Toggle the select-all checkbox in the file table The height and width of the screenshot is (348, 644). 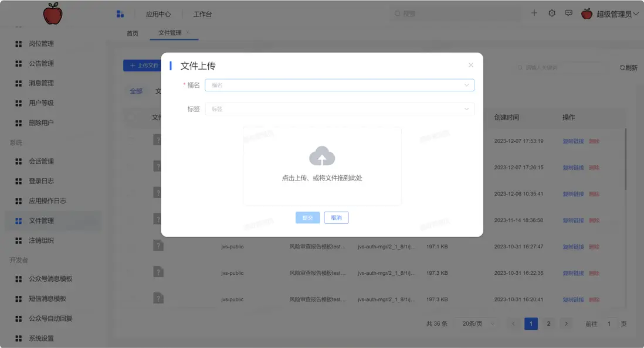pyautogui.click(x=131, y=117)
